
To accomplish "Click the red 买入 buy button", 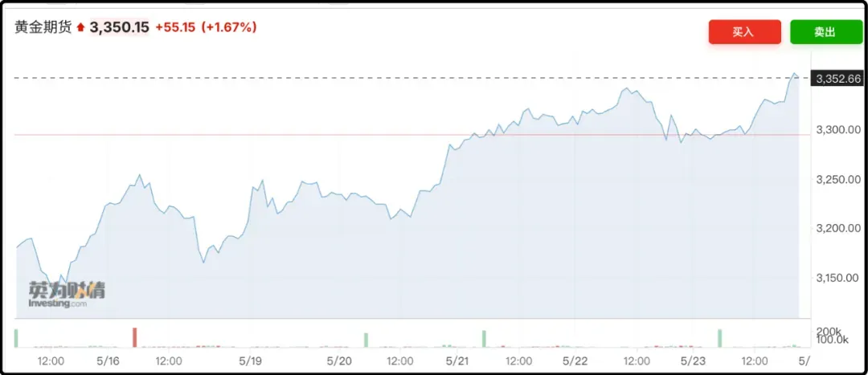I will [x=744, y=32].
